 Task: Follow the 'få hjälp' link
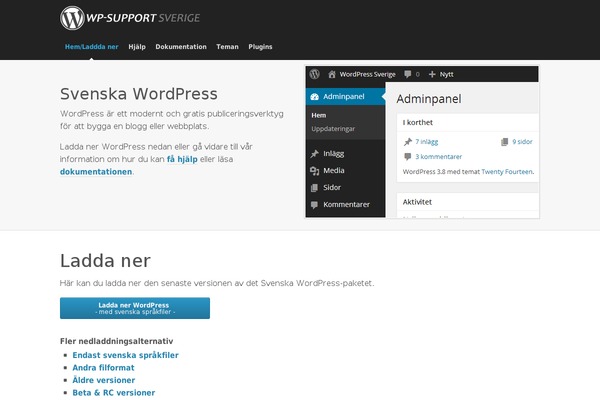pyautogui.click(x=182, y=159)
